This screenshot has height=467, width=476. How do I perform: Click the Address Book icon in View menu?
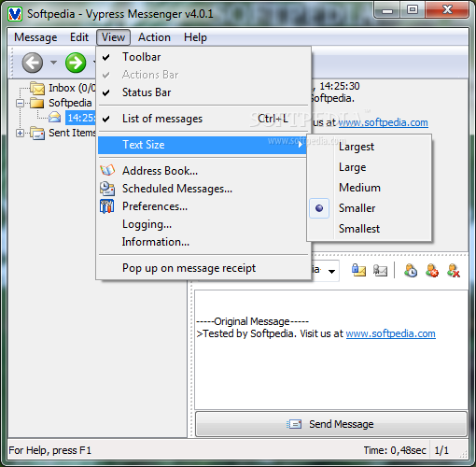[107, 170]
